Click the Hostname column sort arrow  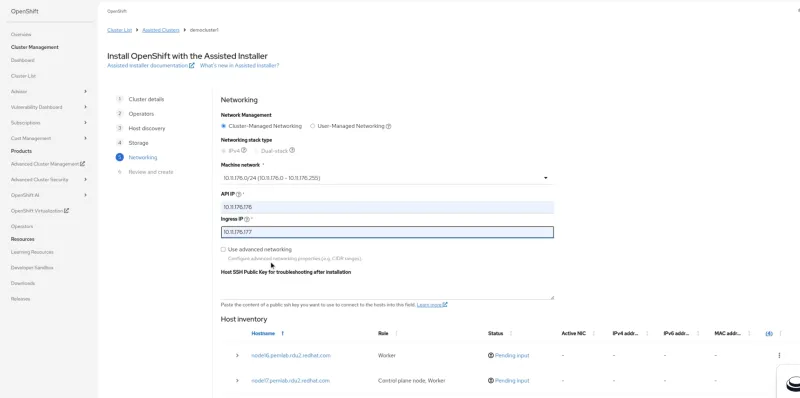pyautogui.click(x=282, y=333)
